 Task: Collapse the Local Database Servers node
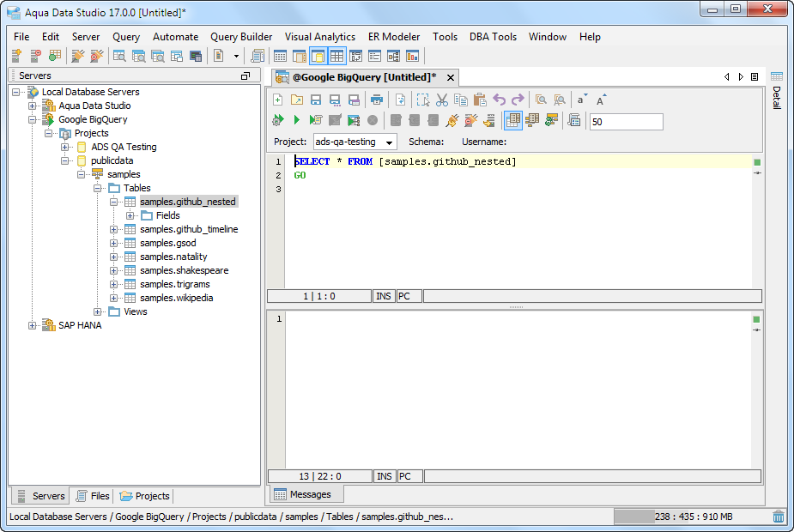[x=16, y=92]
